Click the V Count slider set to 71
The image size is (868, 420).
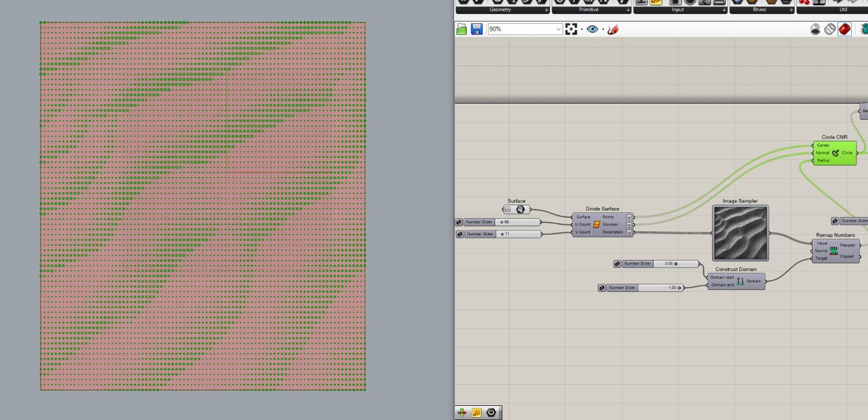coord(503,234)
